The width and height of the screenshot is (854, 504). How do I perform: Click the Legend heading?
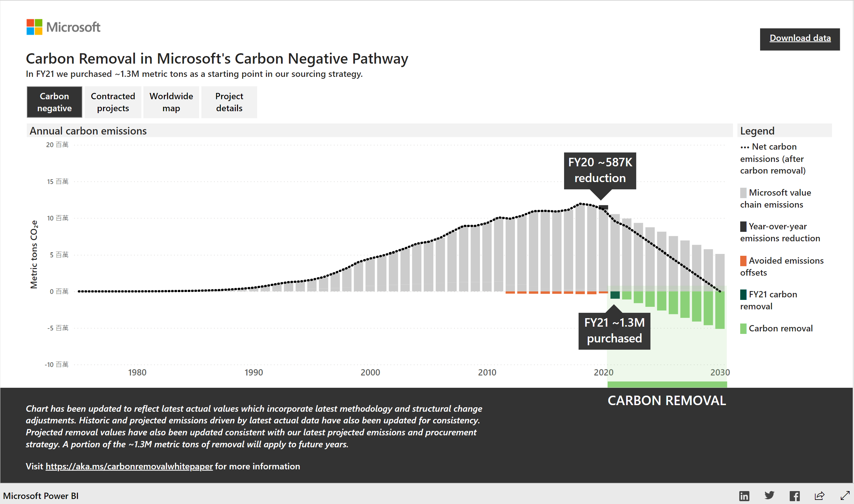(757, 131)
